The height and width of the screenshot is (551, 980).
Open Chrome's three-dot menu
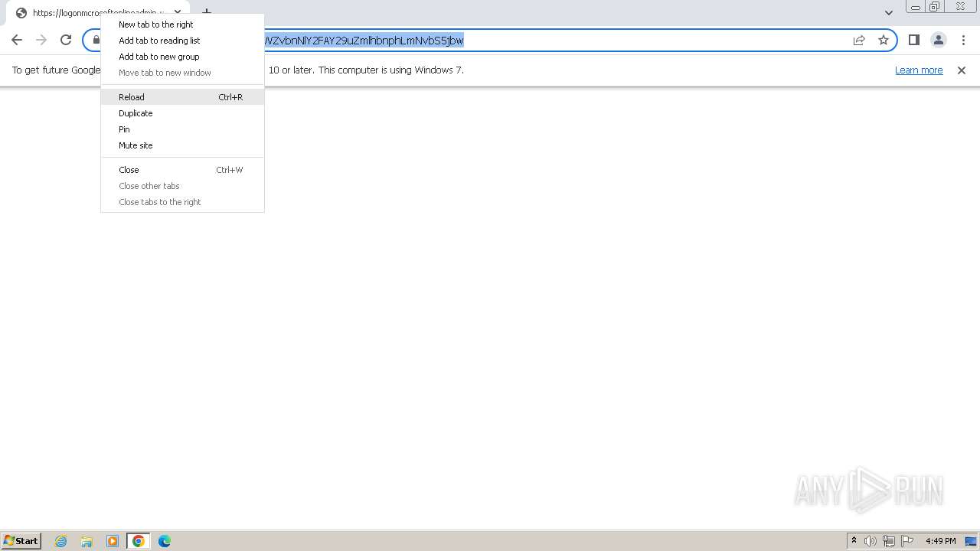962,40
